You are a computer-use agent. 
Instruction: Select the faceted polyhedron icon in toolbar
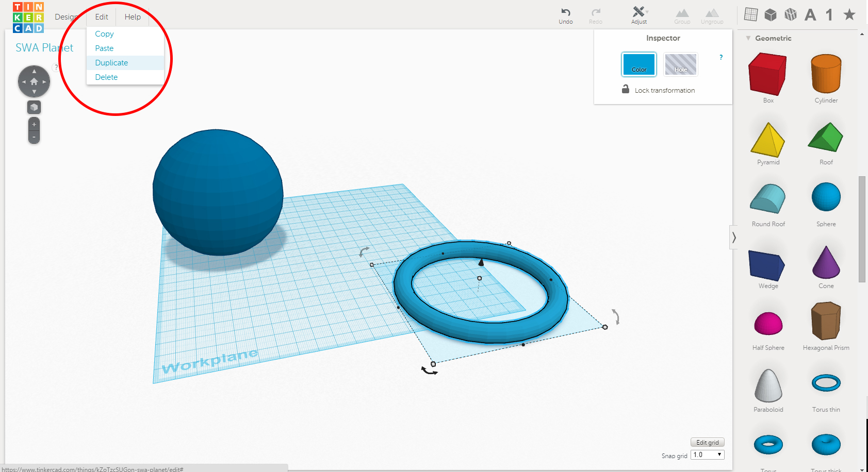click(791, 14)
